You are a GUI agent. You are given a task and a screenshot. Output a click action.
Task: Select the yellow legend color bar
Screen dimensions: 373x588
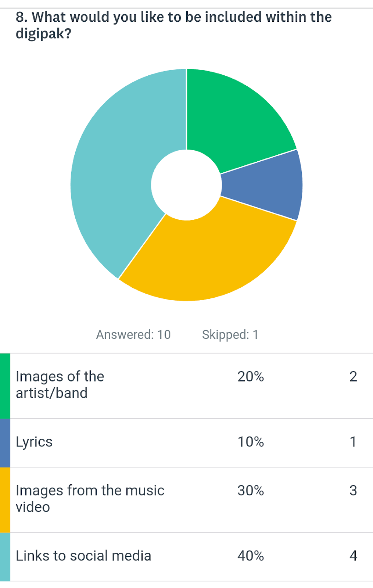pyautogui.click(x=5, y=499)
